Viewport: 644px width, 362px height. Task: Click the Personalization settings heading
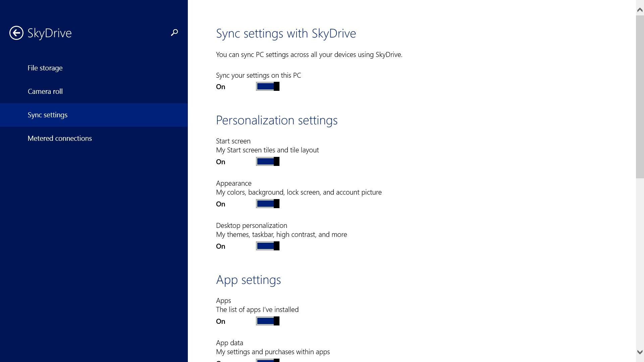point(277,120)
